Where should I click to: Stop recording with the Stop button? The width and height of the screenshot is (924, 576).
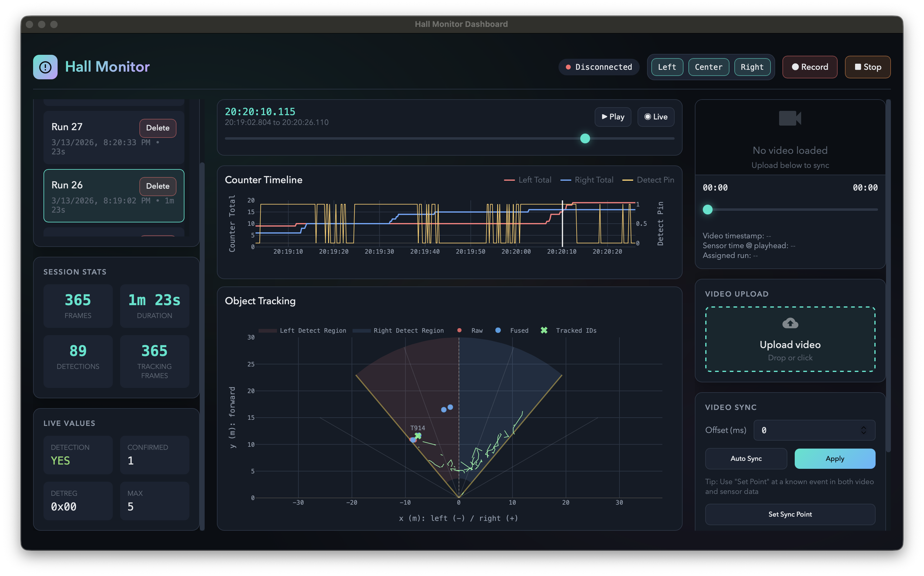pos(867,67)
